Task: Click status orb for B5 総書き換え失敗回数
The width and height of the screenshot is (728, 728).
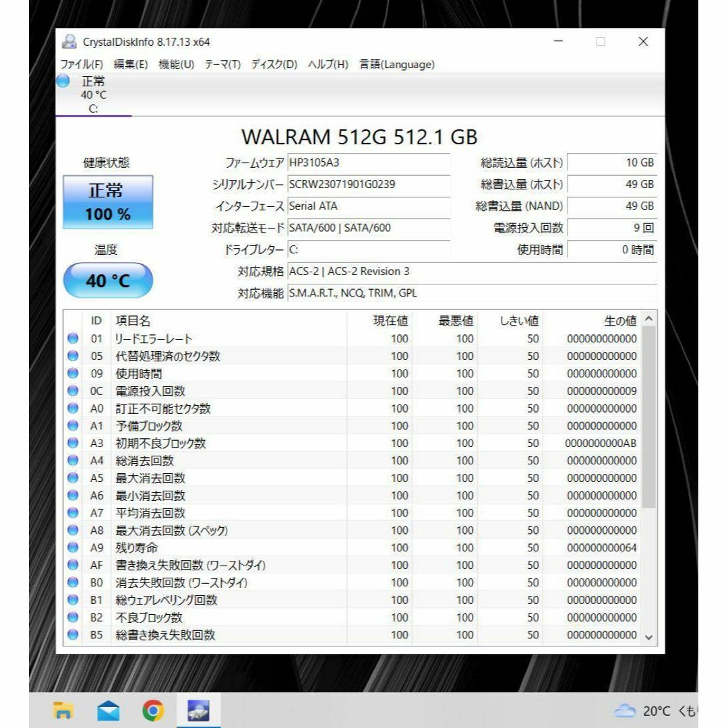Action: [73, 634]
